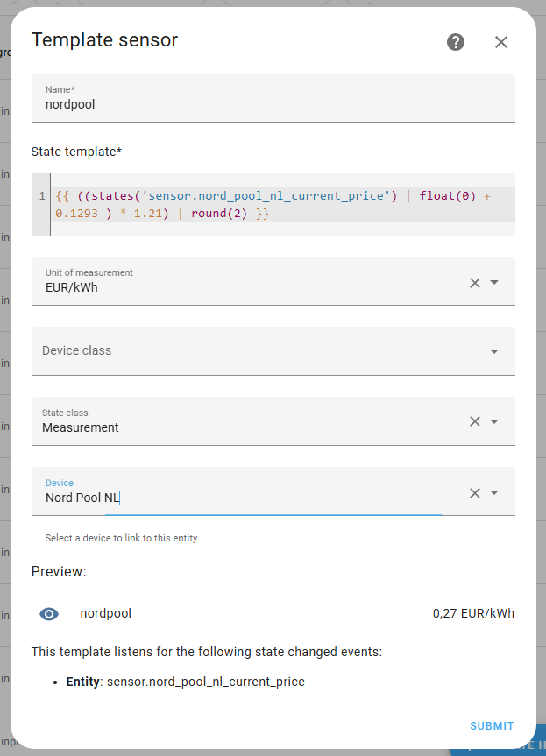This screenshot has height=756, width=546.
Task: Submit the template sensor form
Action: (x=491, y=725)
